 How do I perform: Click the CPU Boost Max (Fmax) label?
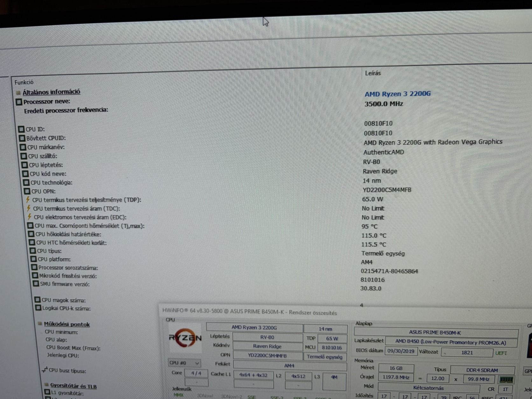click(x=73, y=348)
